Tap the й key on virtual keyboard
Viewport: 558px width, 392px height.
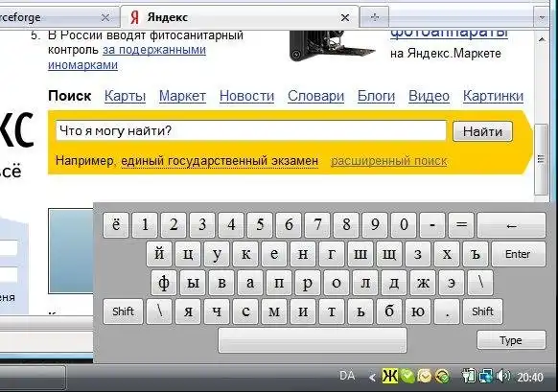pos(159,254)
